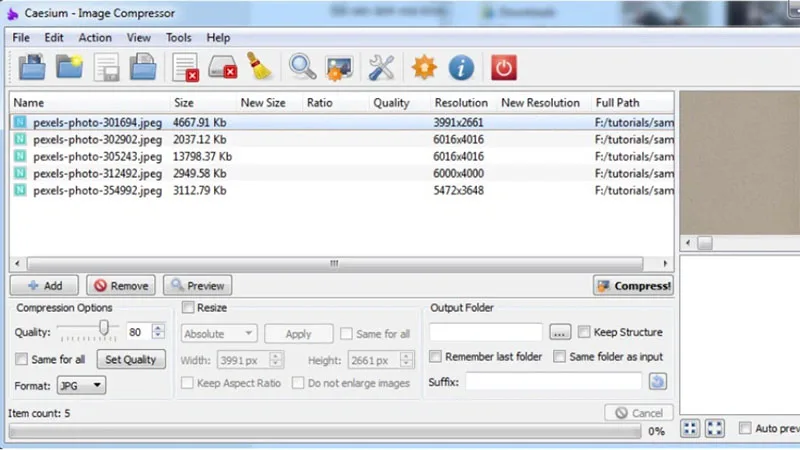Click the Add Folder toolbar icon
Screen dimensions: 800x450
pyautogui.click(x=69, y=67)
